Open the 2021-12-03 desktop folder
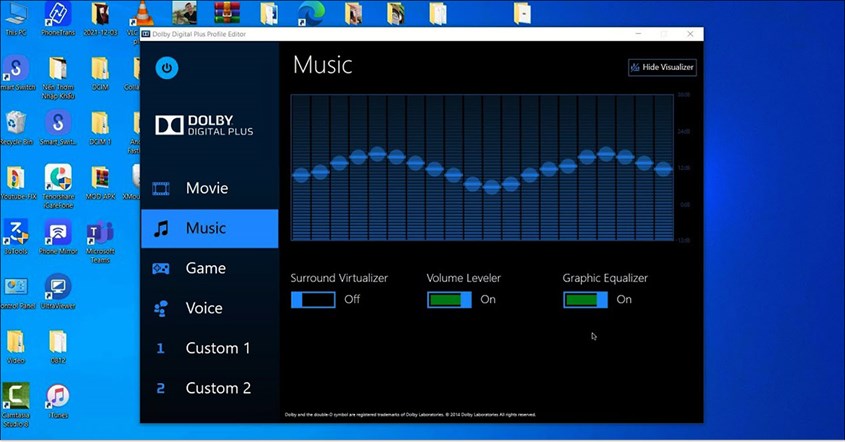Screen dimensions: 845x442 pyautogui.click(x=100, y=18)
